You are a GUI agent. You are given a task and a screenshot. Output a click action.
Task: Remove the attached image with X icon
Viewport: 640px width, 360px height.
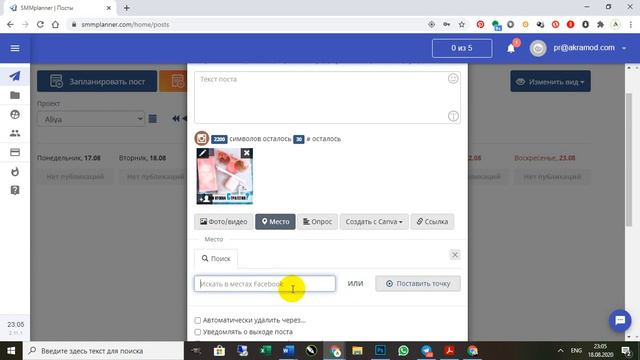coord(247,153)
